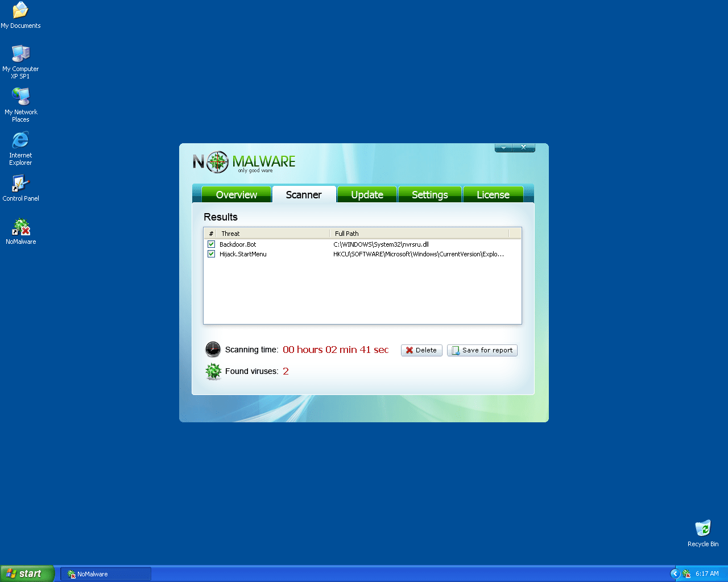Switch to the Overview tab
Image resolution: width=728 pixels, height=582 pixels.
click(236, 194)
